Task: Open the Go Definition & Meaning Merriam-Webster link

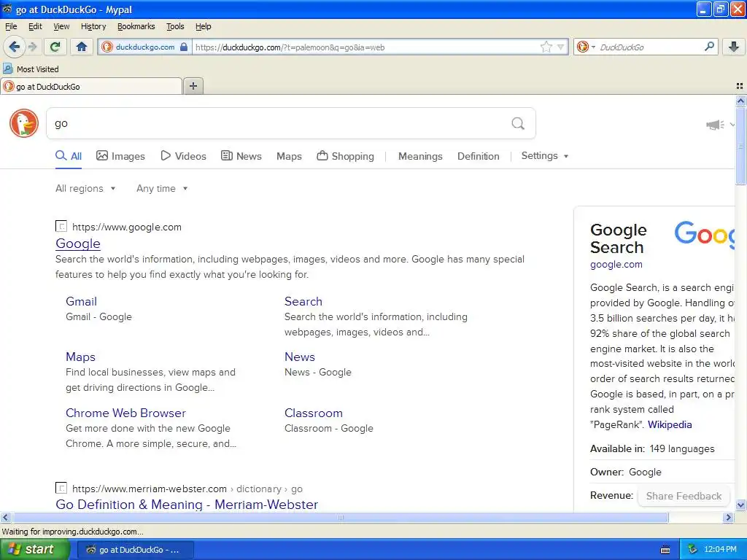Action: tap(187, 505)
